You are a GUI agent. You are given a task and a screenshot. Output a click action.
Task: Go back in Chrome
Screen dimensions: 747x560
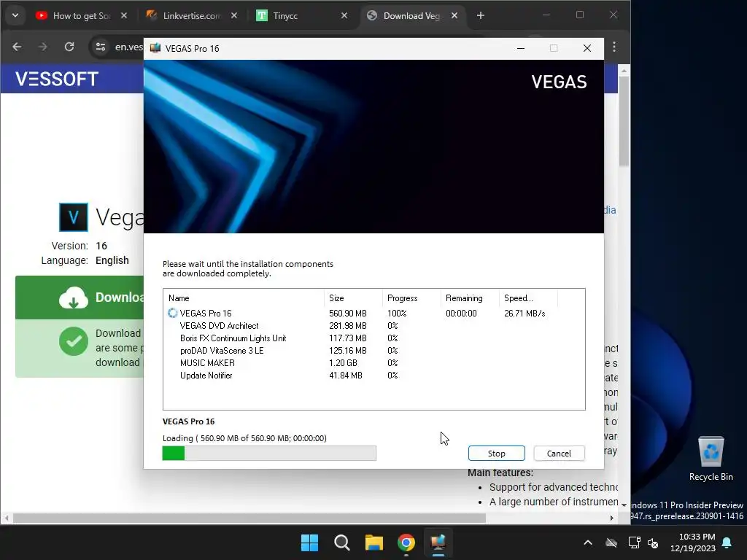[18, 47]
